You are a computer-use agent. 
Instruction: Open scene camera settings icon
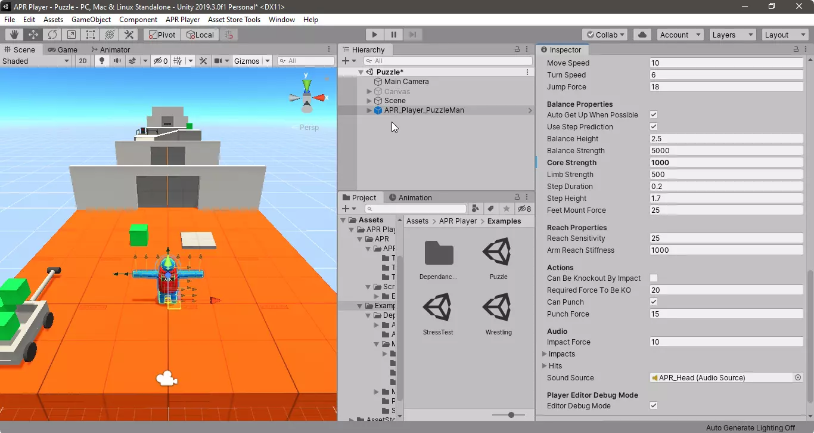218,61
